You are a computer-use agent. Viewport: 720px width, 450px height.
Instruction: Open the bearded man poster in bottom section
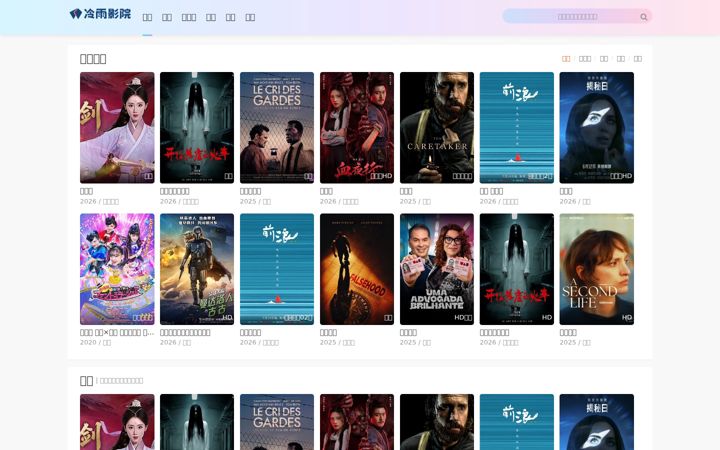(x=437, y=422)
